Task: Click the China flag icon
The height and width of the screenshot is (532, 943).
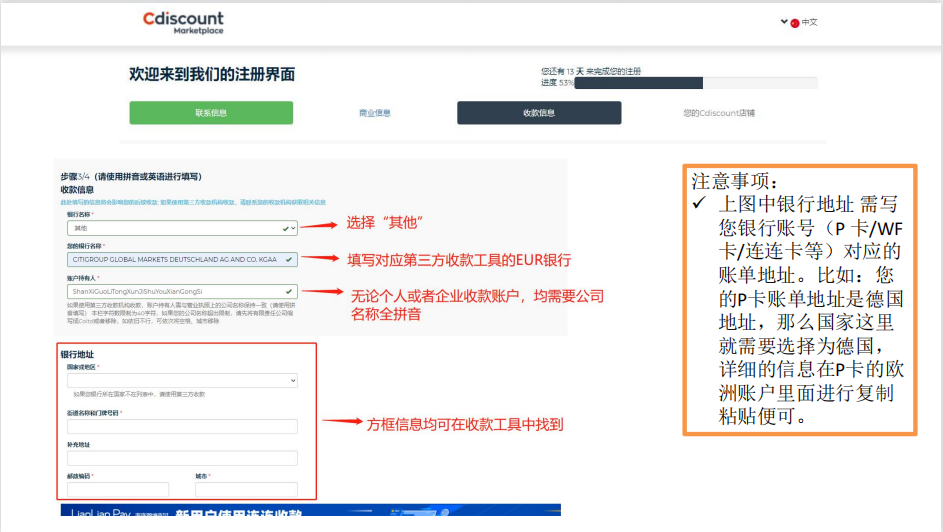Action: click(794, 23)
